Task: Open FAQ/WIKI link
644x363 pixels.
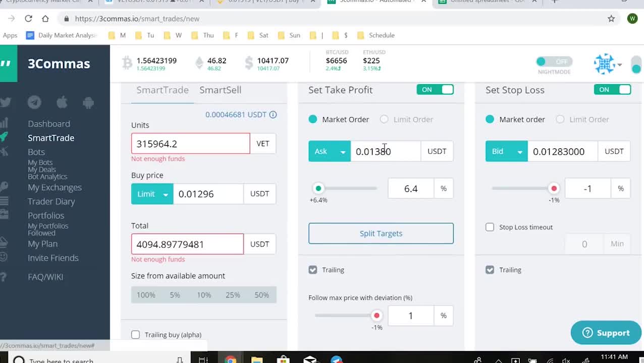Action: click(45, 277)
